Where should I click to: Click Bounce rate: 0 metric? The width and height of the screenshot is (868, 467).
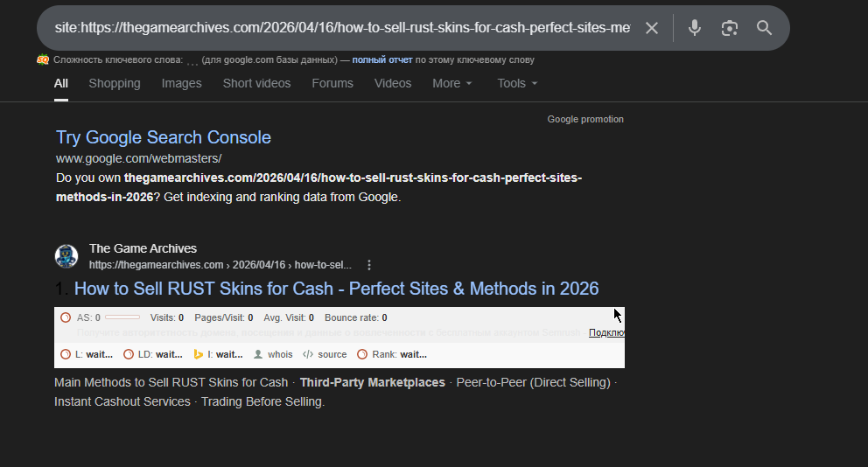[356, 317]
